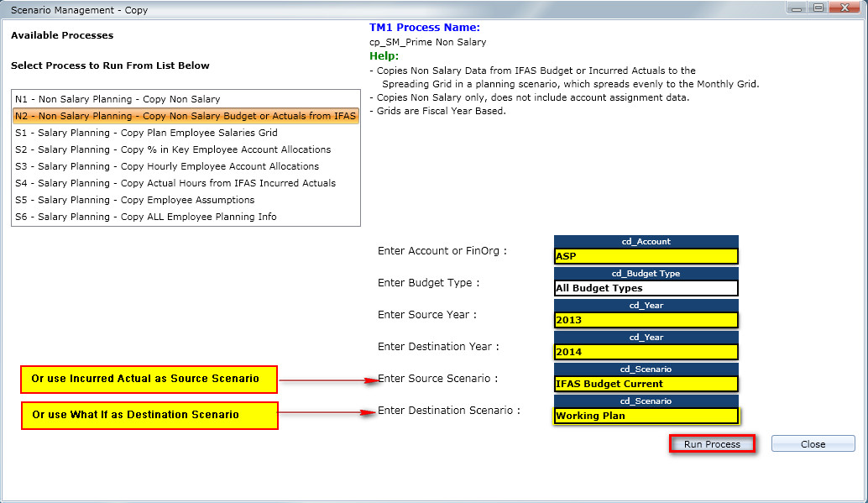
Task: Click the Enter Source Scenario label
Action: click(x=438, y=379)
